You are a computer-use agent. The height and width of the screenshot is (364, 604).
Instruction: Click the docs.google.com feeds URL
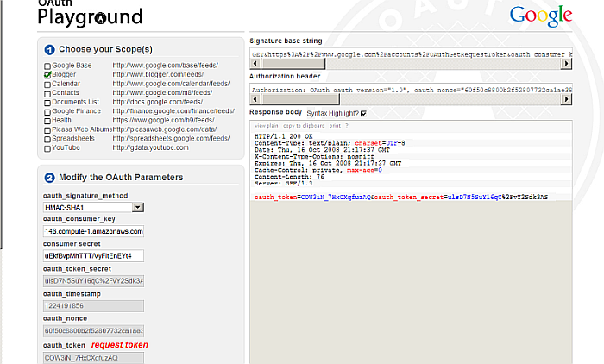[158, 102]
